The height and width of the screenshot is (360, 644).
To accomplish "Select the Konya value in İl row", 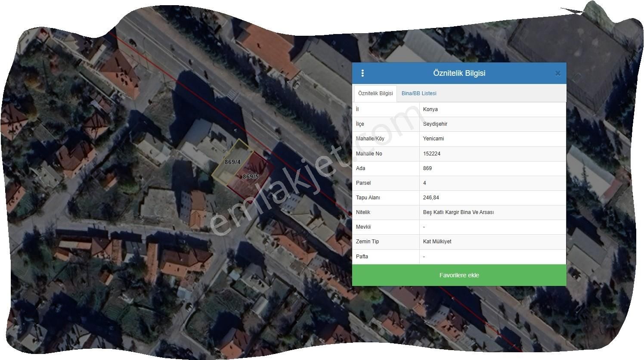I will [x=430, y=109].
